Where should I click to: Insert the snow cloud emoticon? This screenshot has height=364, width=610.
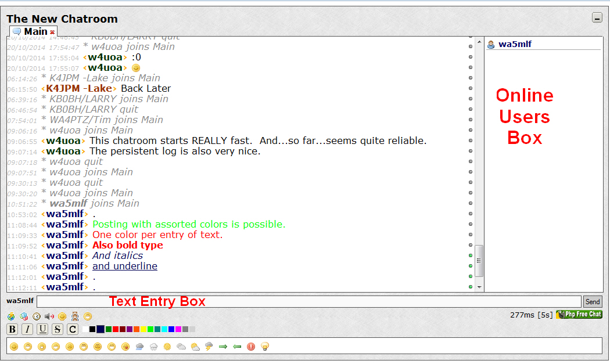click(154, 347)
